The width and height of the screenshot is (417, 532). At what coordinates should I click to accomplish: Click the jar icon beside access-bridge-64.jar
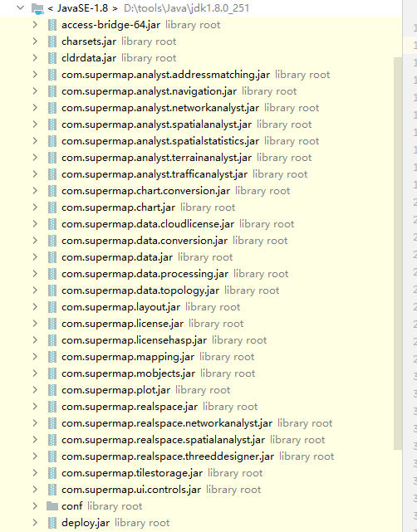tap(52, 25)
